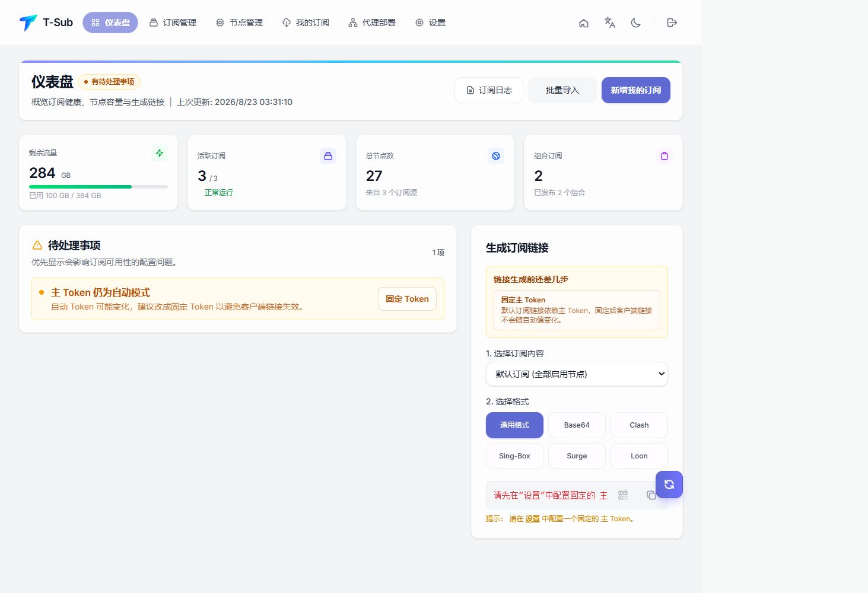Open 订阅管理 menu
868x593 pixels.
point(173,23)
